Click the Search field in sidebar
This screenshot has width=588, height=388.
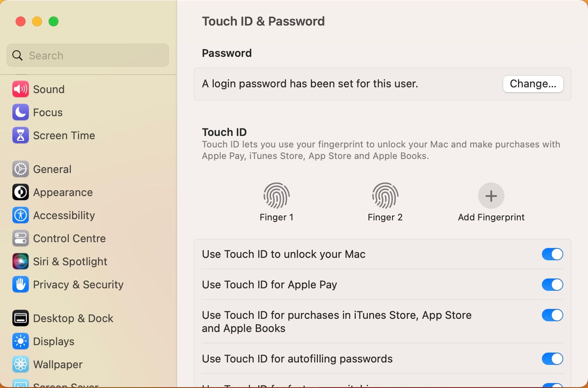tap(88, 56)
